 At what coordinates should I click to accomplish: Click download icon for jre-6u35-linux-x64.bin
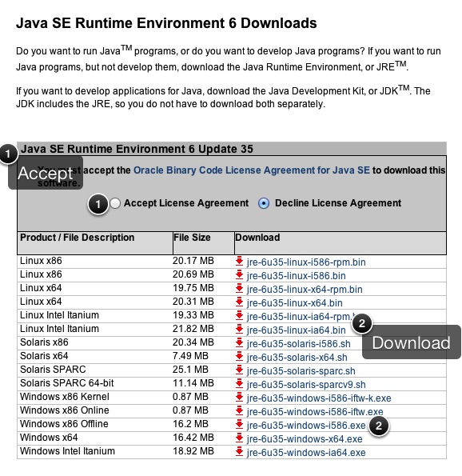(239, 302)
